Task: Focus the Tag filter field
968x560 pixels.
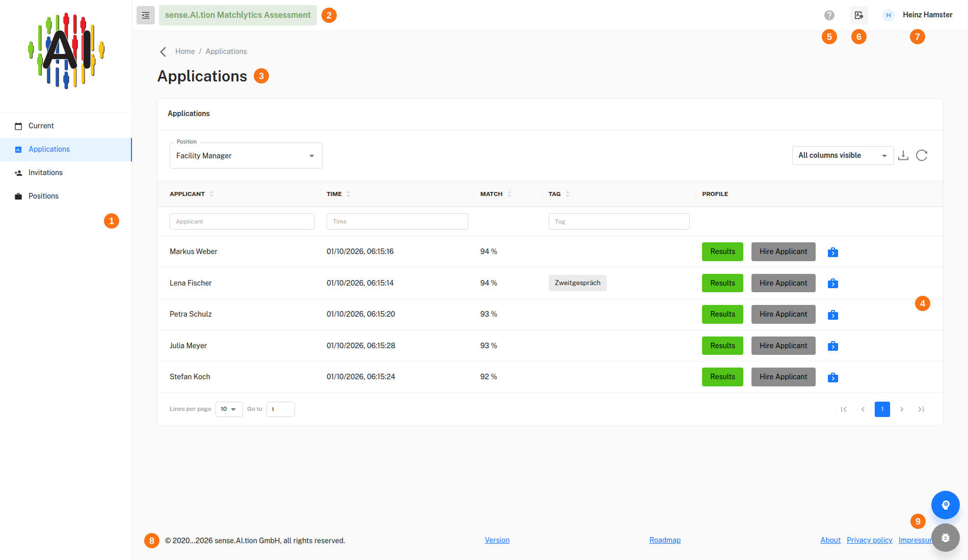Action: point(619,221)
